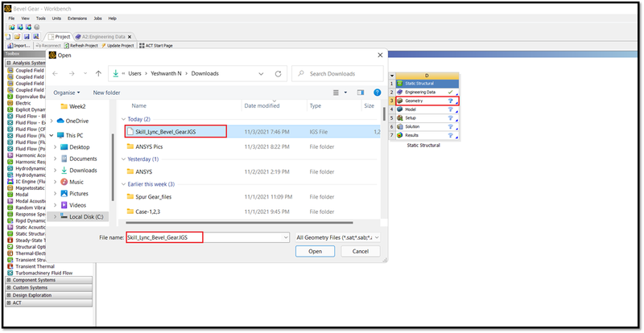
Task: Collapse This PC in the navigation tree
Action: coord(51,135)
